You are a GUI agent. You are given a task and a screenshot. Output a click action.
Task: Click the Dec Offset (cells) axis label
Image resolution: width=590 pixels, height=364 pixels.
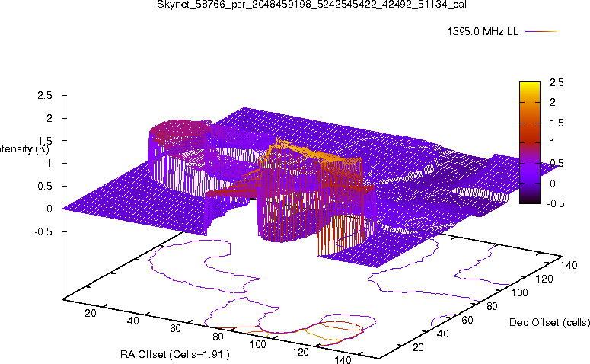[x=550, y=322]
